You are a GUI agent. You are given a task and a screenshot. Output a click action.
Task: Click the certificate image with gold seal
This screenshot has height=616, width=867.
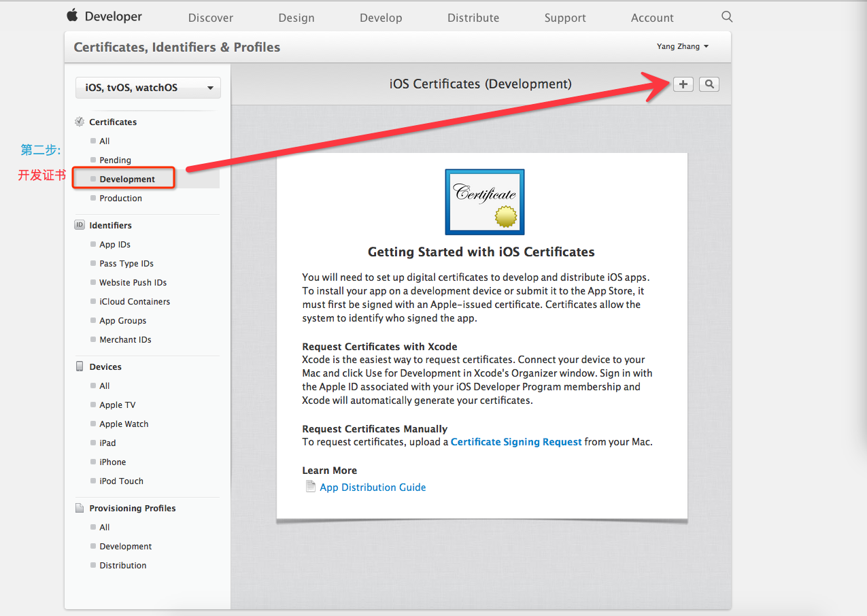(x=485, y=202)
